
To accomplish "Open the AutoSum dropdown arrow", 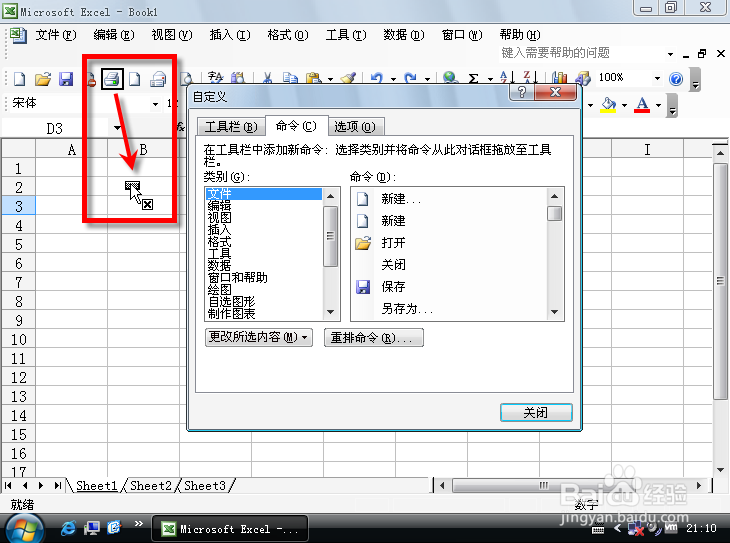I will pos(490,79).
